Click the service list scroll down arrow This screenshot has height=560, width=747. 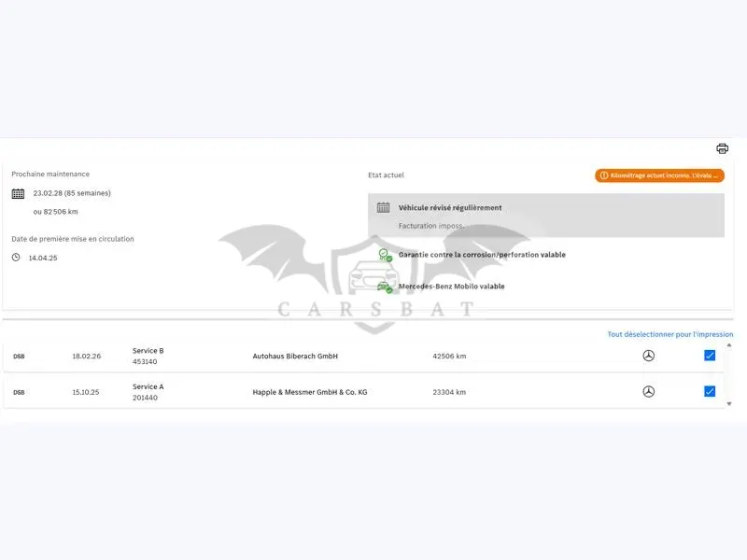[729, 404]
